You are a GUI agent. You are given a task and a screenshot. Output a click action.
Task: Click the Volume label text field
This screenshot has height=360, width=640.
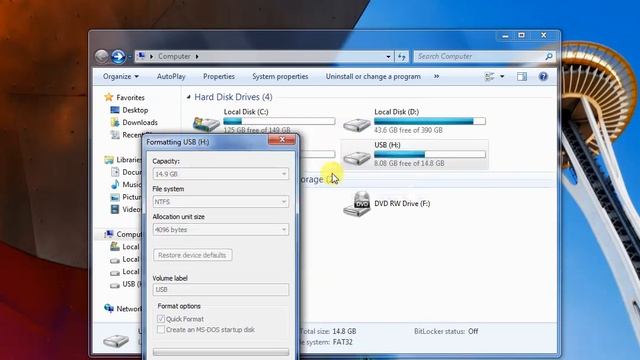[220, 289]
